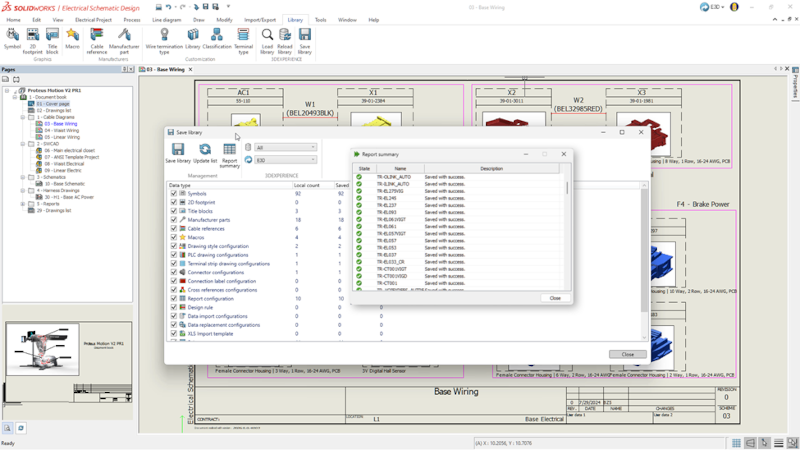
Task: Open the All filter dropdown
Action: [x=286, y=148]
